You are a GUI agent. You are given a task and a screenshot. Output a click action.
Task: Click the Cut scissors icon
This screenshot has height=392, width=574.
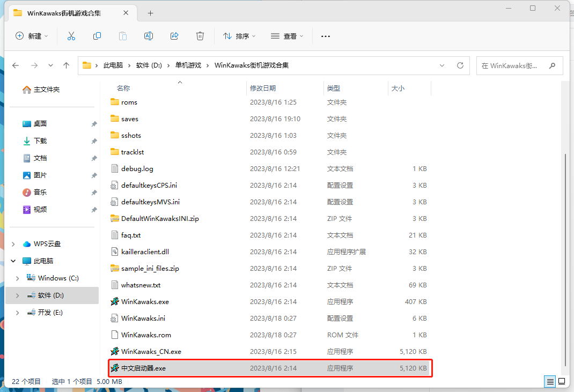click(71, 36)
